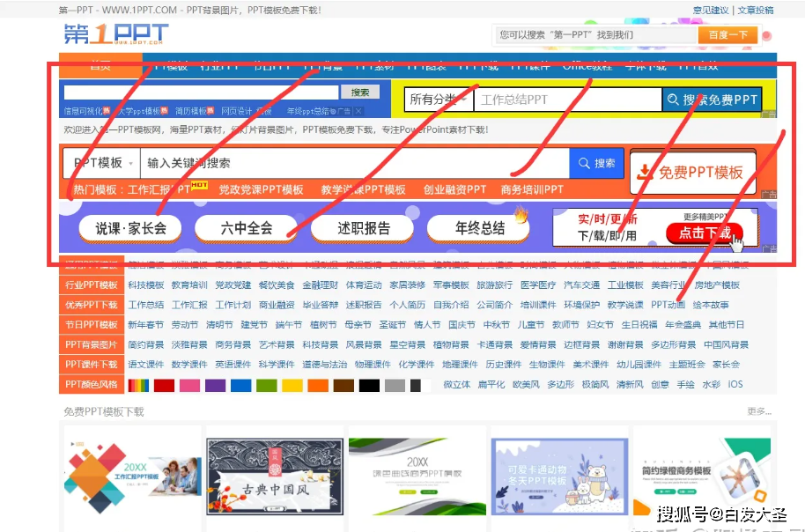Select the 行业PPT模板 side category tab

[92, 285]
